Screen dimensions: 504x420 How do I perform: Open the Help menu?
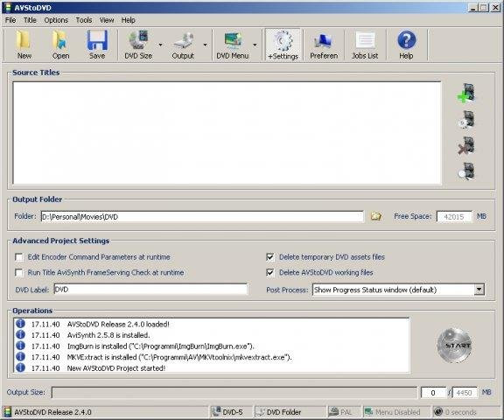(129, 20)
